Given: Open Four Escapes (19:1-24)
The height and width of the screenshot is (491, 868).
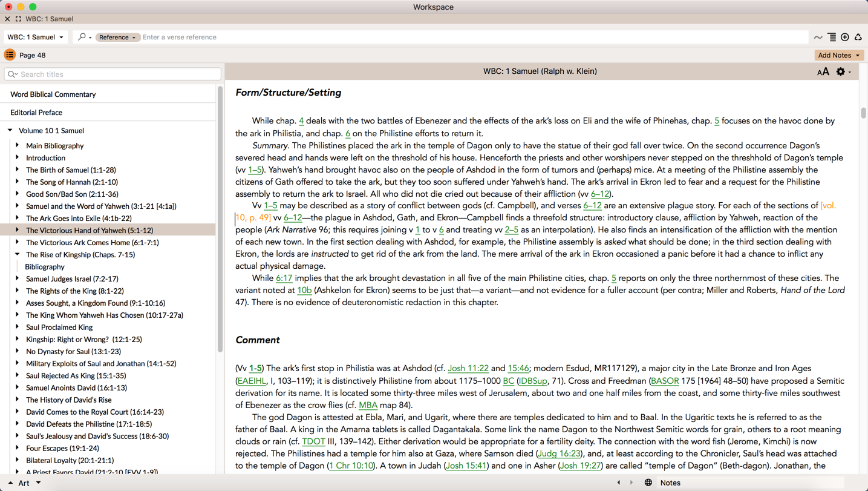Looking at the screenshot, I should click(x=62, y=449).
